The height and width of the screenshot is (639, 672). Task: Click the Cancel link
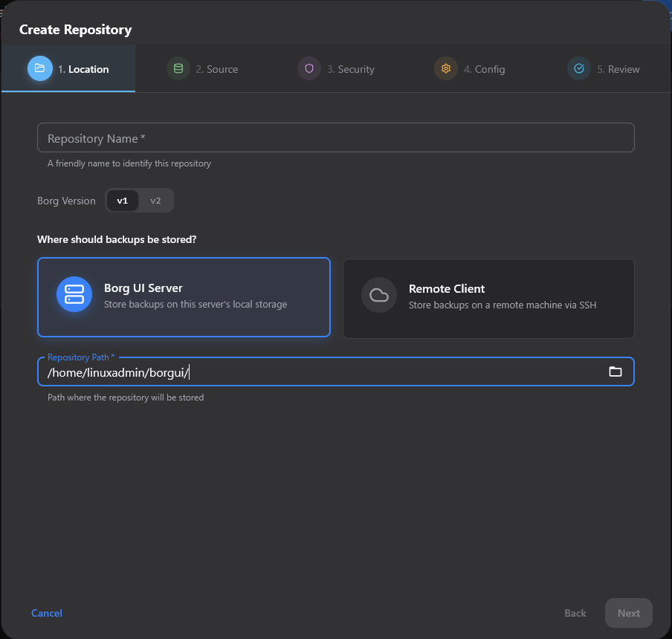pyautogui.click(x=46, y=613)
